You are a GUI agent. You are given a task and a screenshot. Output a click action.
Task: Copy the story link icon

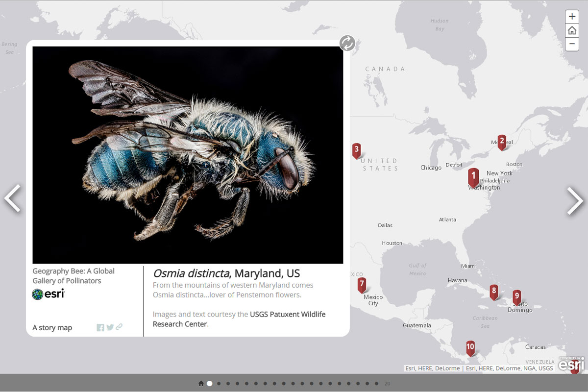coord(119,327)
